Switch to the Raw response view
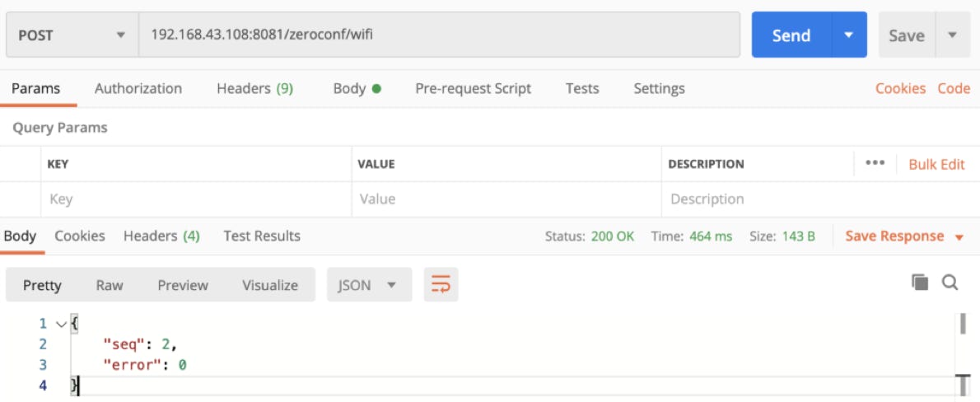980x402 pixels. point(109,285)
